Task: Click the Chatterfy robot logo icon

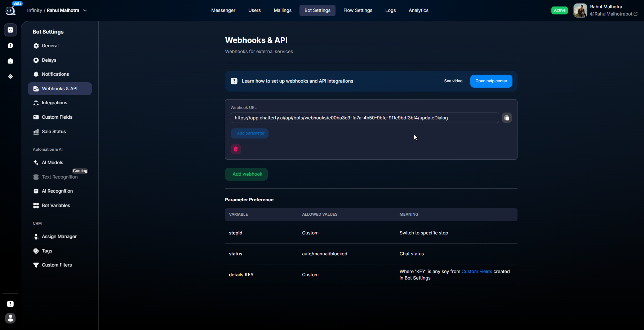Action: click(x=10, y=10)
